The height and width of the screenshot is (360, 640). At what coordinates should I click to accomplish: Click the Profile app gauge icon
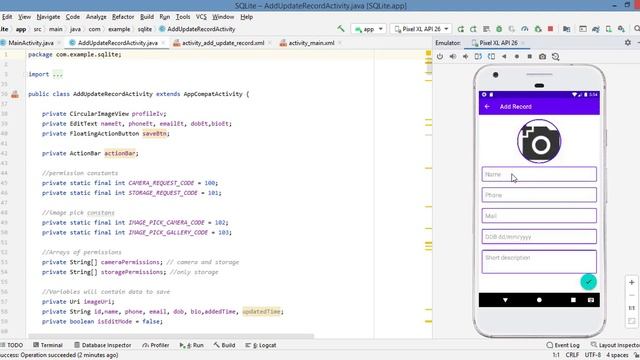pos(525,29)
